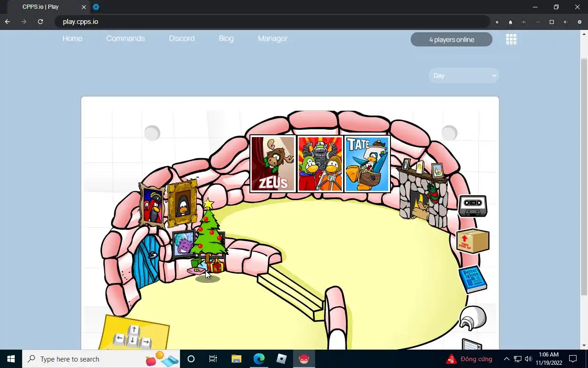
Task: Click the plus zoom-in toolbar icon
Action: 524,22
